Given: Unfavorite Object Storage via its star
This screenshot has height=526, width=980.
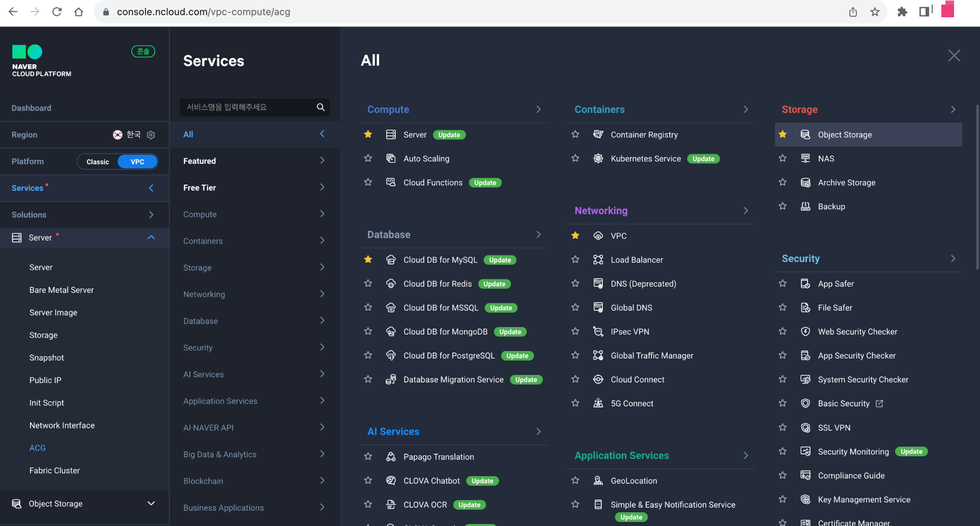Looking at the screenshot, I should [783, 134].
